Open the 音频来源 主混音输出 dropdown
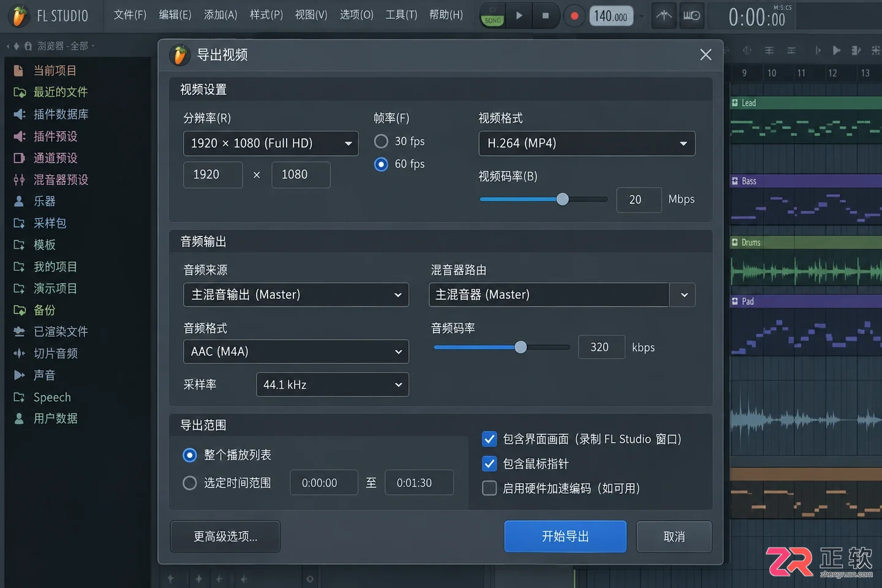This screenshot has width=882, height=588. point(296,295)
